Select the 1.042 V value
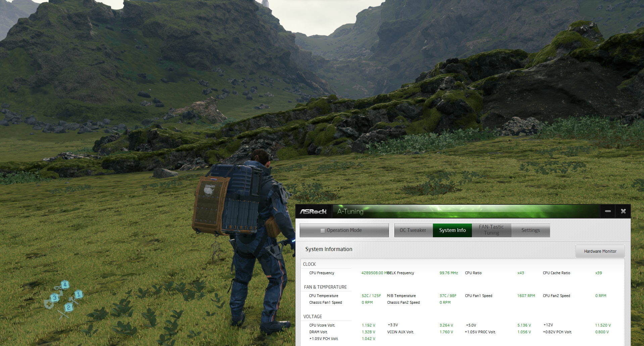 (368, 339)
